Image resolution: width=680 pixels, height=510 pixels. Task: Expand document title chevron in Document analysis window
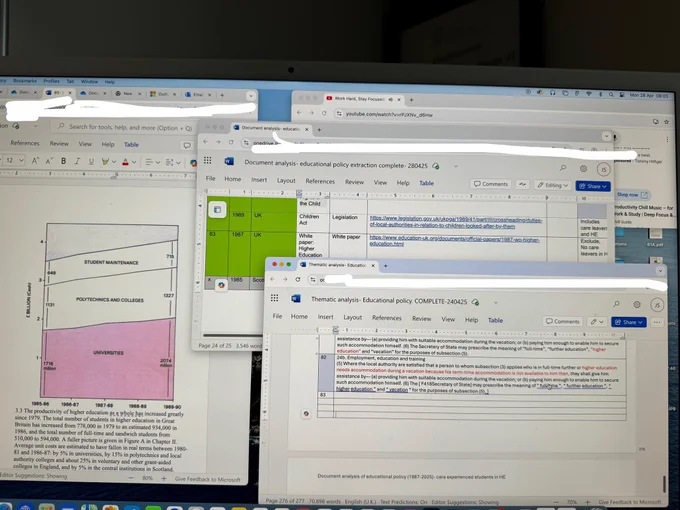tap(455, 166)
